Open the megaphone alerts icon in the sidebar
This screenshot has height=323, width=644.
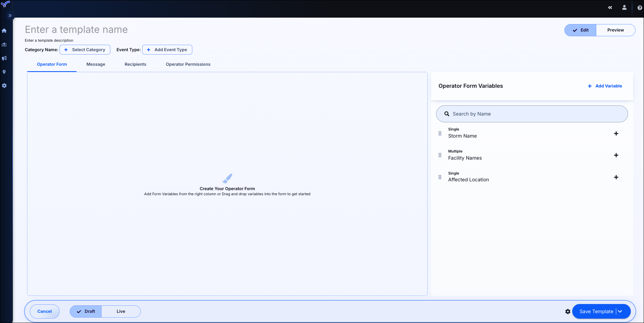coord(4,58)
